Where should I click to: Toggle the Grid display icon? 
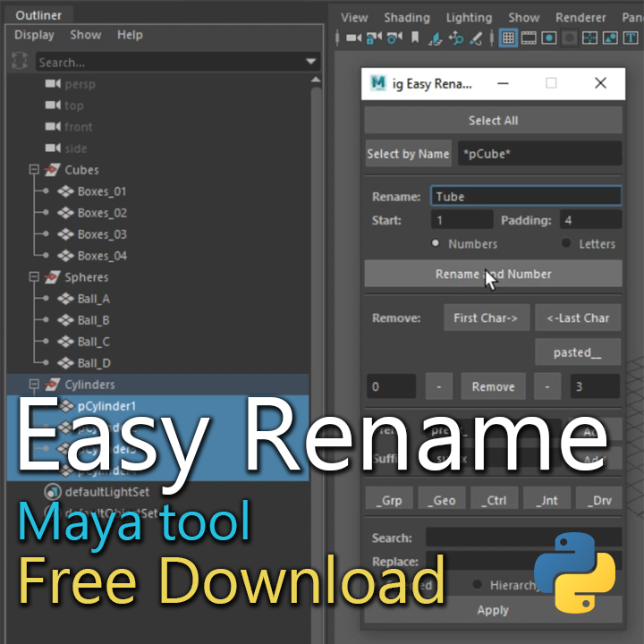pos(508,38)
